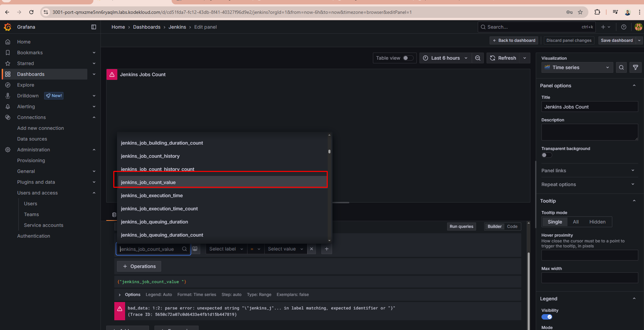644x330 pixels.
Task: Click the panel error warning icon
Action: click(112, 74)
